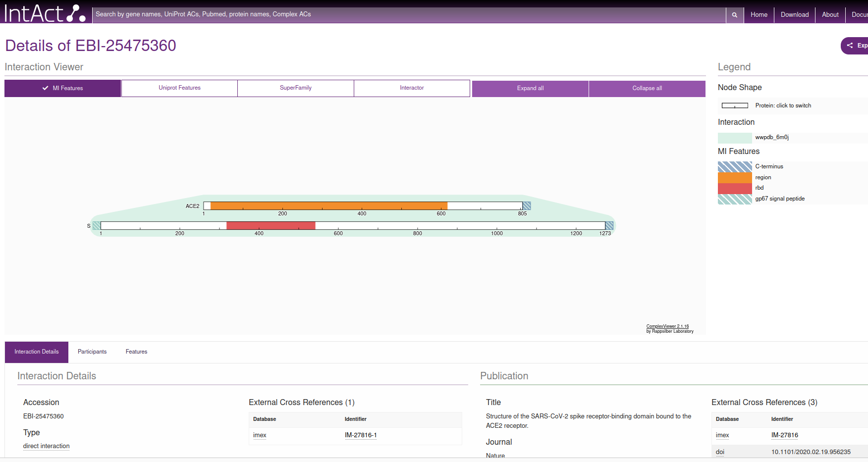Click the S protein gp67 signal peptide marker
The image size is (868, 462).
pos(97,226)
